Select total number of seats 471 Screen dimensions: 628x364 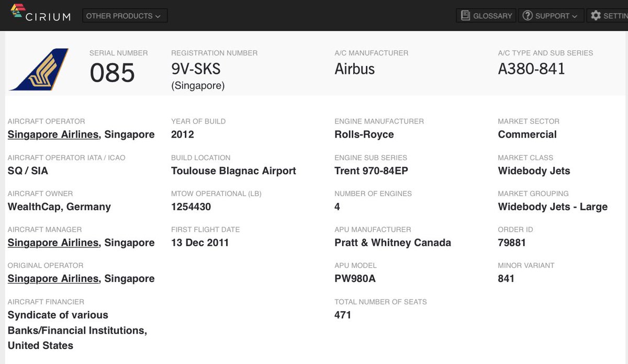[343, 315]
